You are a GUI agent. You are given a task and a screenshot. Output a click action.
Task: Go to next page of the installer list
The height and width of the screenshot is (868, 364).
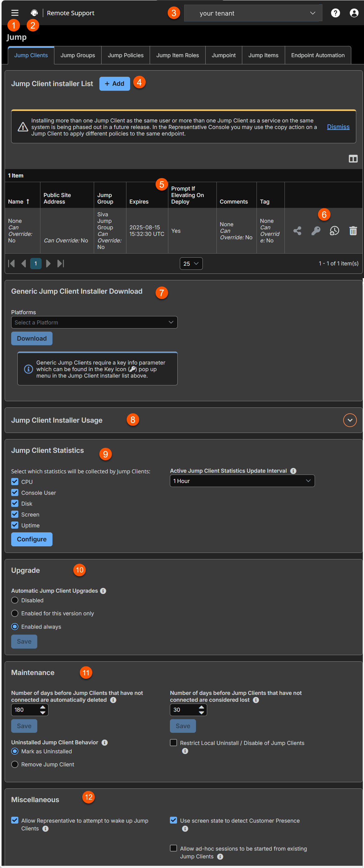[48, 264]
